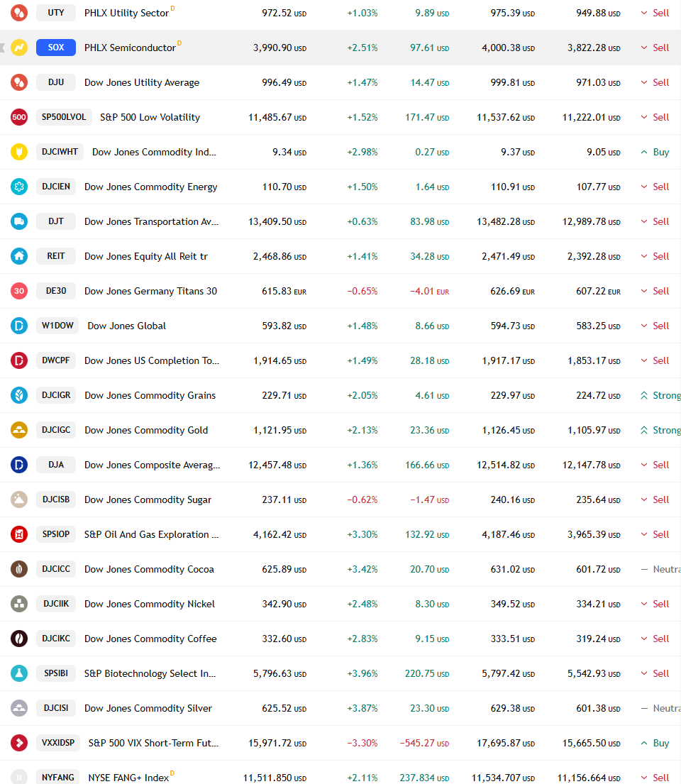Viewport: 681px width, 784px height.
Task: Open the DJCIWHT ticker badge
Action: click(60, 152)
